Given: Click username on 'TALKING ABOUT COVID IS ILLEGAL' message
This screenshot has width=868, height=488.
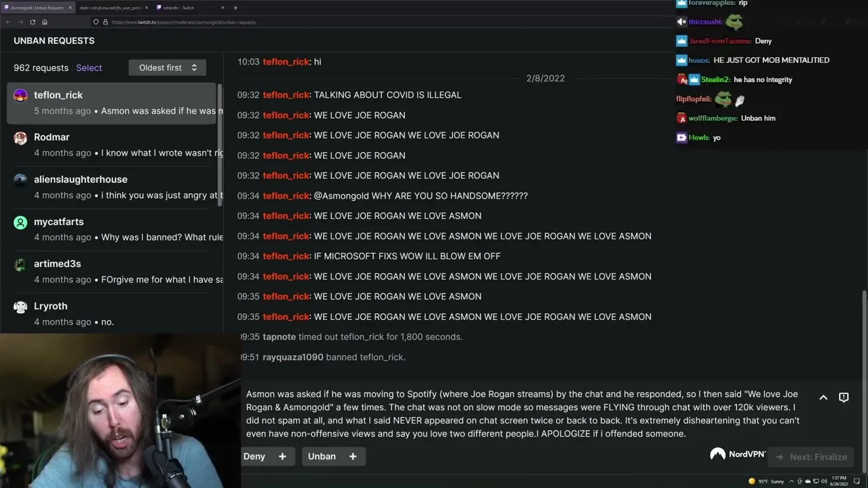Looking at the screenshot, I should pos(286,95).
